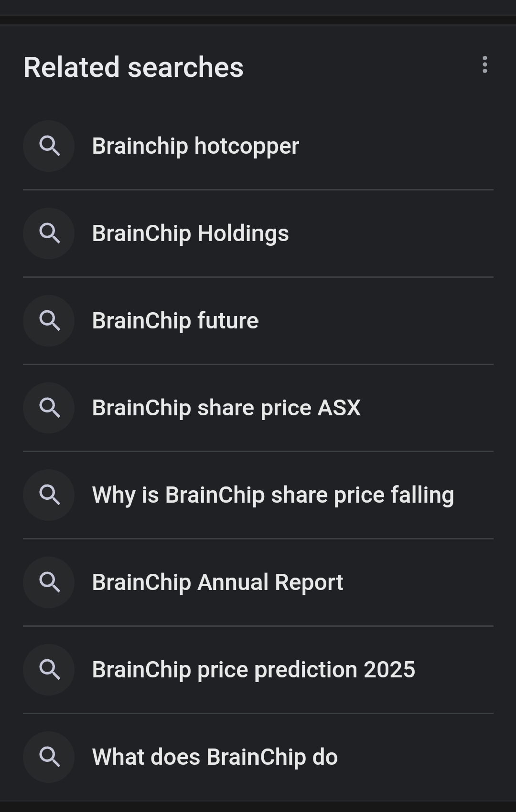The height and width of the screenshot is (812, 516).
Task: Tap the search icon for BrainChip future
Action: [49, 321]
